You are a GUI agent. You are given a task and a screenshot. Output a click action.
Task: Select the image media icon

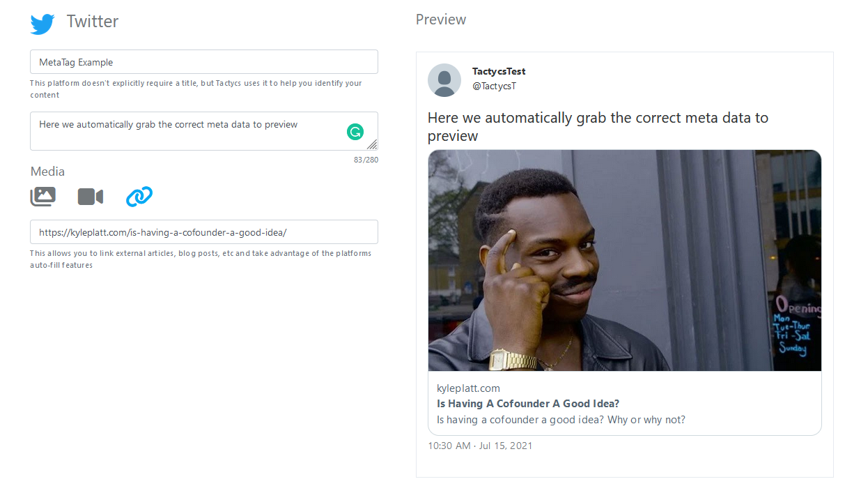click(x=43, y=197)
